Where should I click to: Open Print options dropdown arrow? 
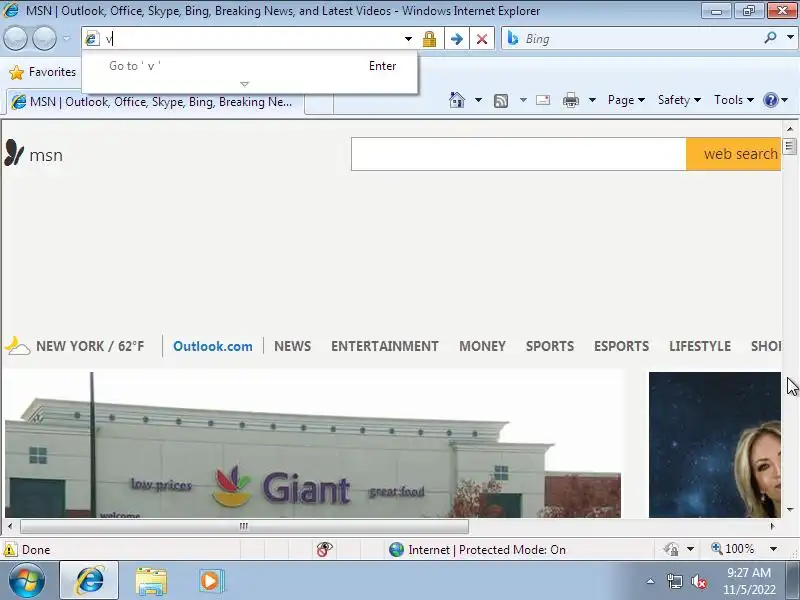[592, 100]
